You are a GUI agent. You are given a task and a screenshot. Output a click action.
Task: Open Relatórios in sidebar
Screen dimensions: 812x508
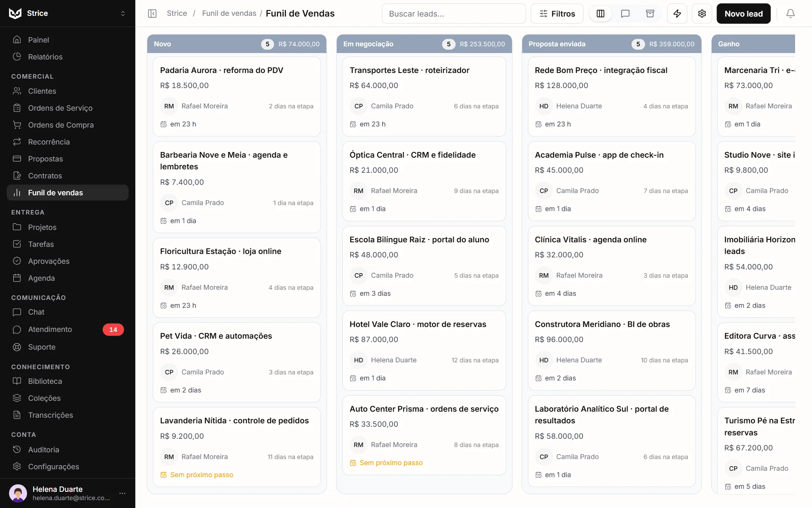68,57
